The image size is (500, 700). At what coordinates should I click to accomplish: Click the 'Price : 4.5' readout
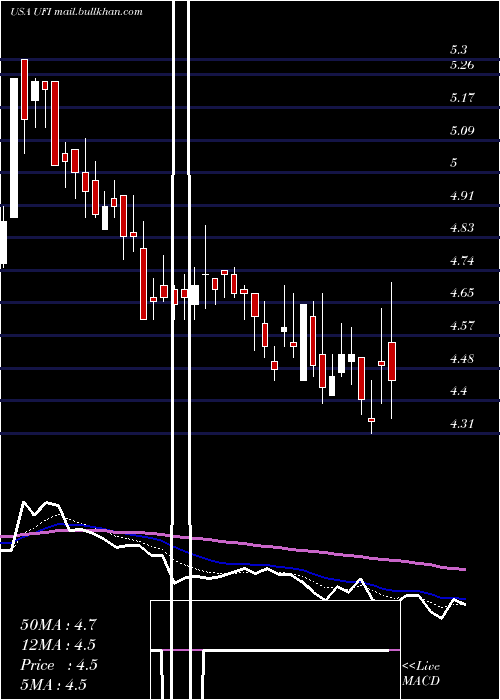[58, 665]
